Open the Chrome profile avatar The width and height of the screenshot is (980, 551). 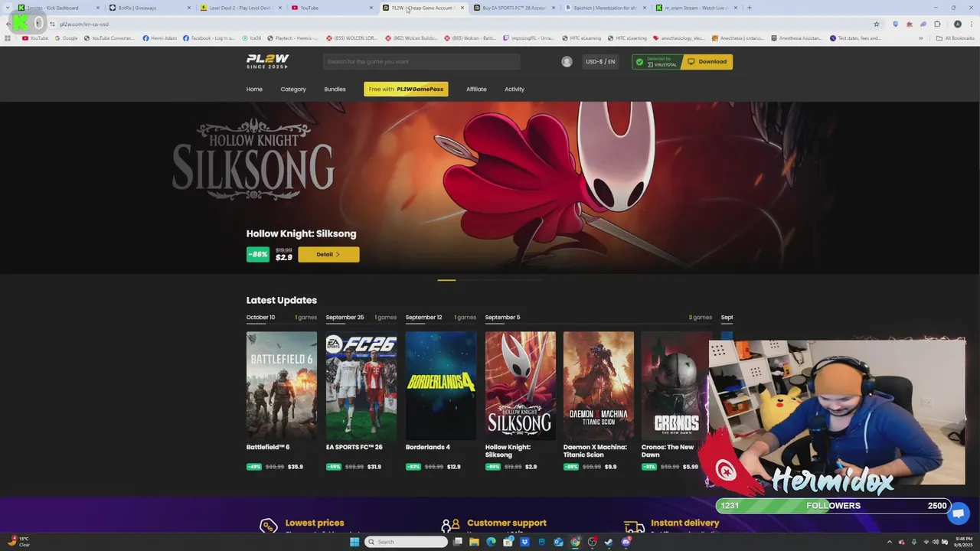(x=957, y=24)
